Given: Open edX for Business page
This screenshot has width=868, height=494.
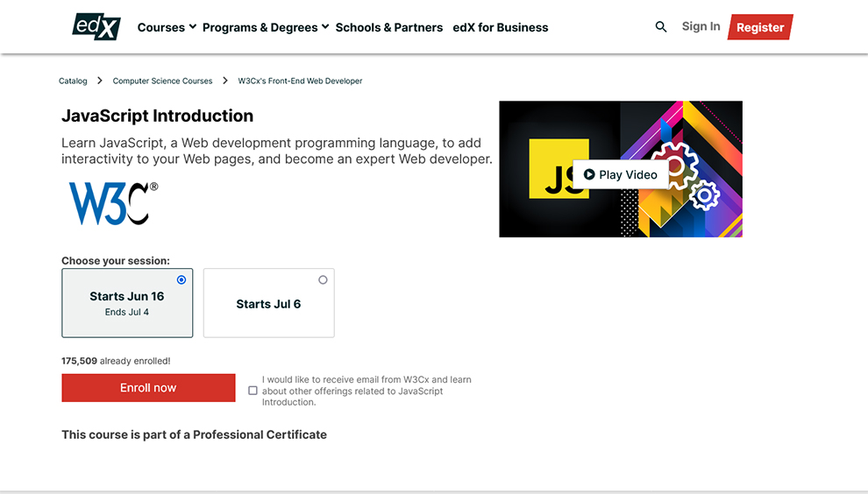Looking at the screenshot, I should 501,27.
